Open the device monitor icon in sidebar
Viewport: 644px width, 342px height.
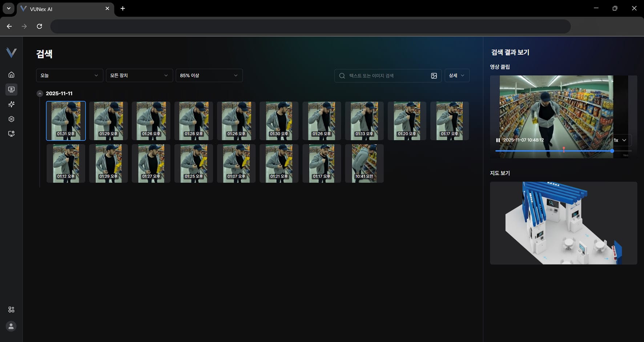[x=11, y=134]
